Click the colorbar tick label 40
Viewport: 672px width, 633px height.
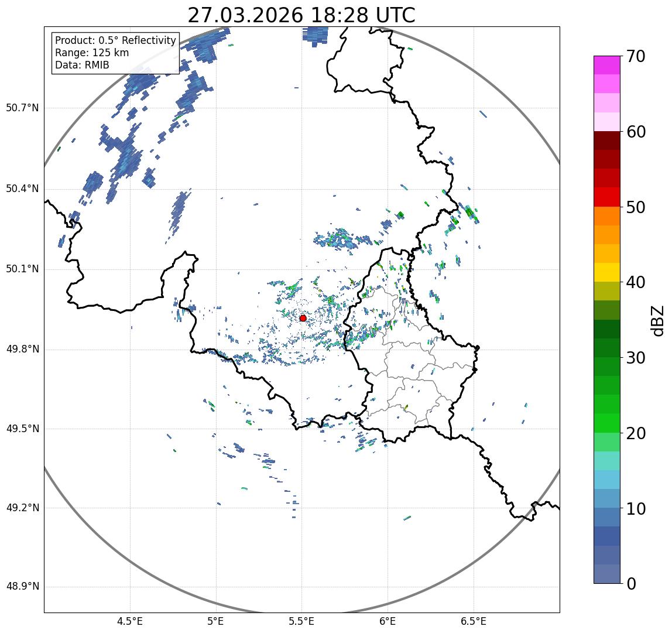tap(636, 282)
